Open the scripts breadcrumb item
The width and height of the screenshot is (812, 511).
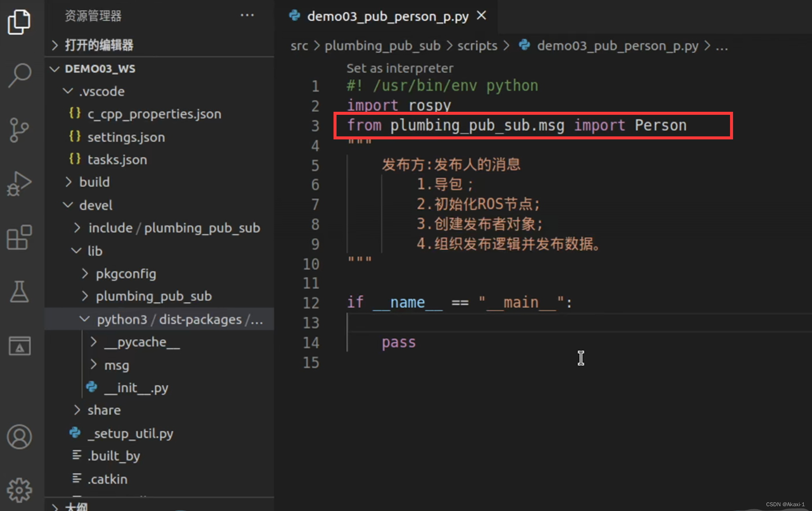pos(477,46)
